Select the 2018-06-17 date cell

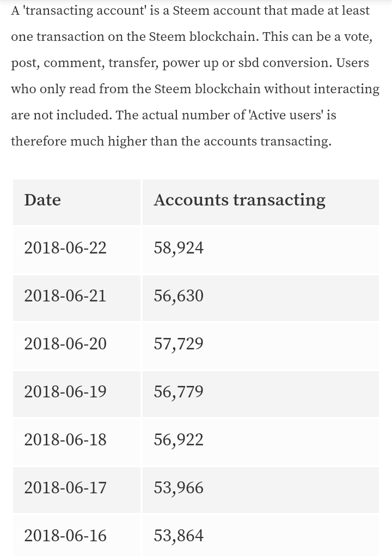(77, 490)
